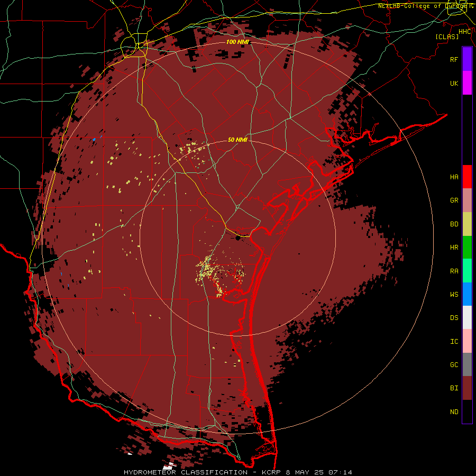476x476 pixels.
Task: Click the [CLAS] unit label
Action: pos(447,36)
